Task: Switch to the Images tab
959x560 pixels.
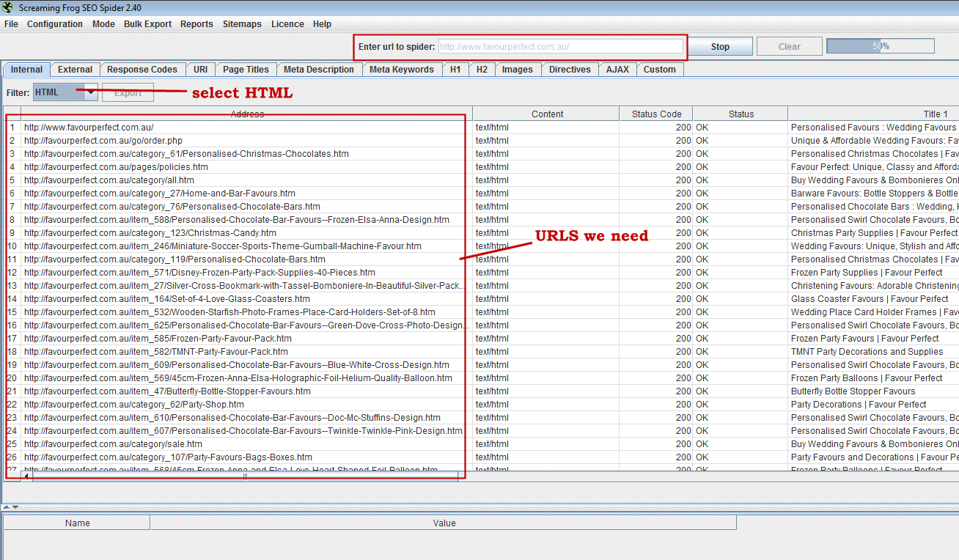Action: click(518, 70)
